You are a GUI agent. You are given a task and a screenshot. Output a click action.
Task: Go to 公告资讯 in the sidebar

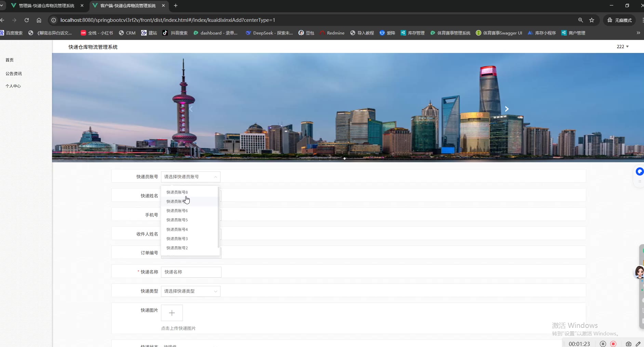(14, 73)
